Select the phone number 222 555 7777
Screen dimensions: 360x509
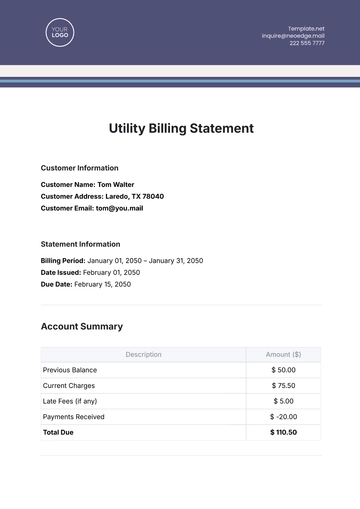[307, 43]
